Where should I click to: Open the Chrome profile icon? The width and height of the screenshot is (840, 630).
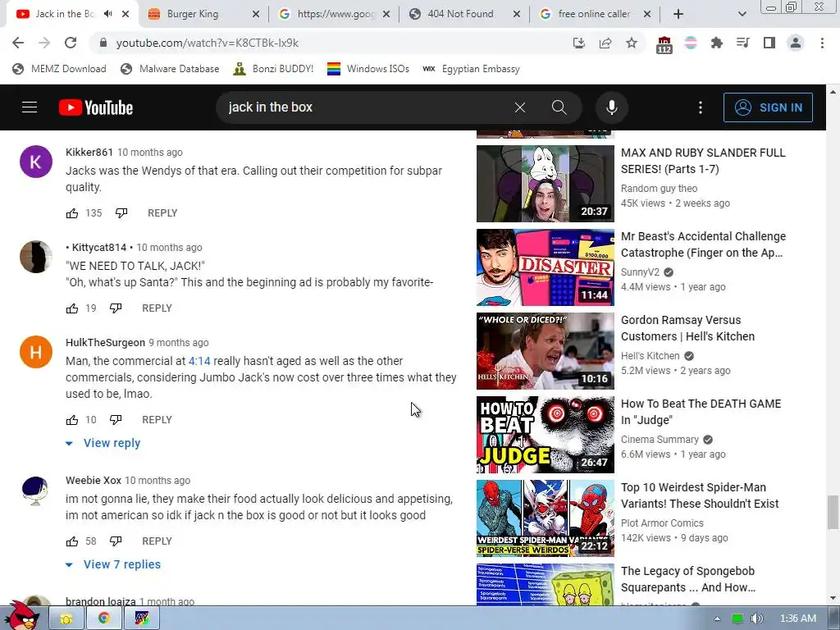click(x=796, y=43)
